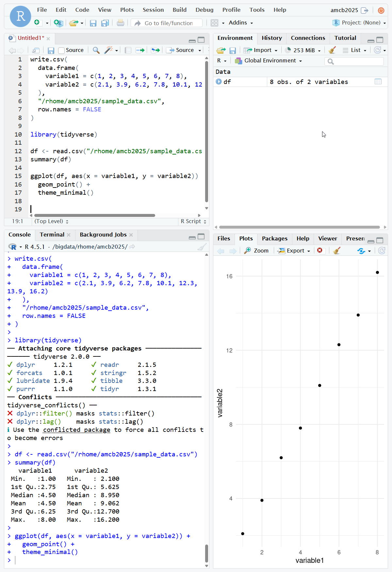
Task: Save Untitled1 from editor toolbar
Action: pos(51,50)
